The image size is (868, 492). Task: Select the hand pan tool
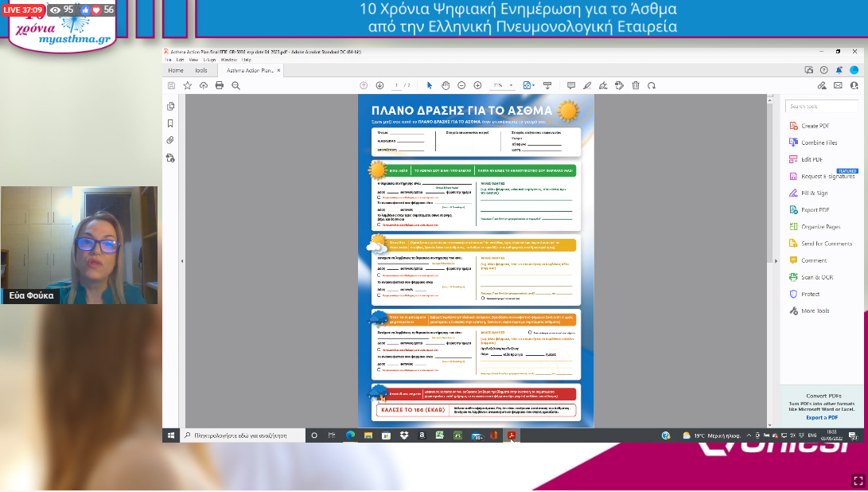point(446,85)
